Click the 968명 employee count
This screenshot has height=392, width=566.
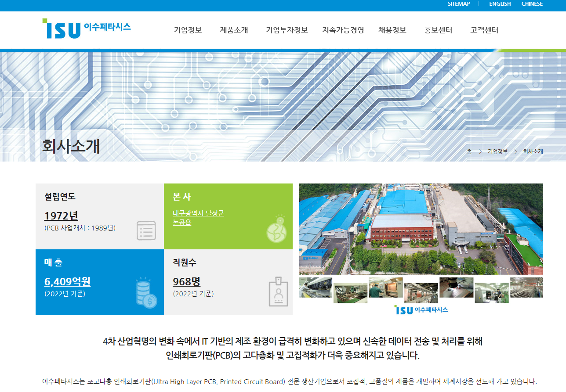point(186,281)
